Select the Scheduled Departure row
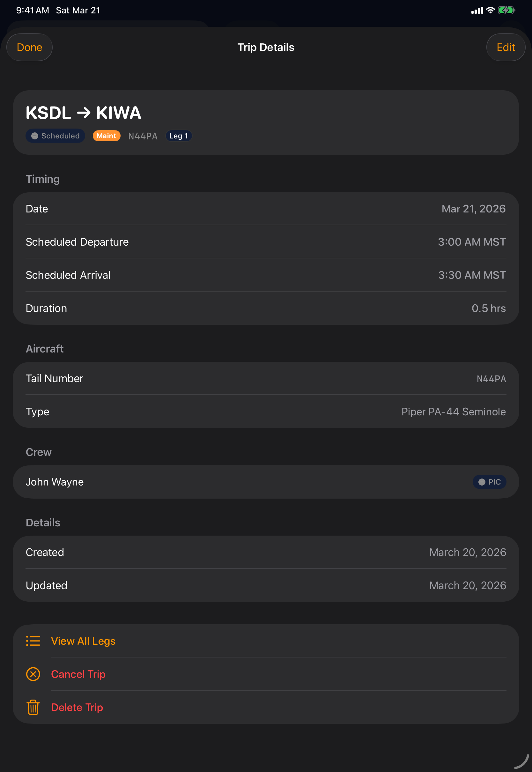The image size is (532, 772). [266, 242]
